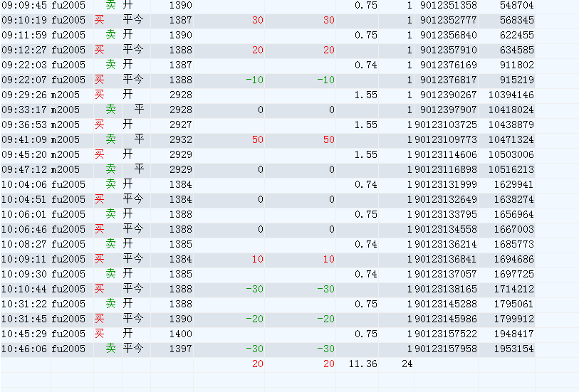Screen dimensions: 579x392
Task: Click order ID 10394146
Action: tap(511, 95)
